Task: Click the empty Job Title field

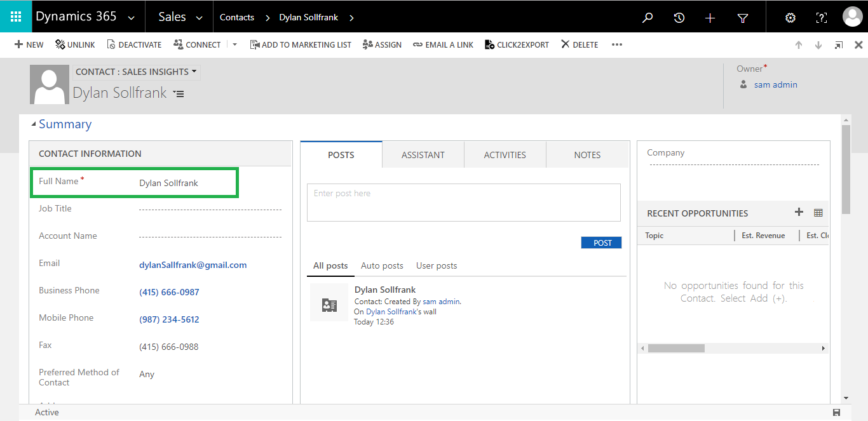Action: click(210, 209)
